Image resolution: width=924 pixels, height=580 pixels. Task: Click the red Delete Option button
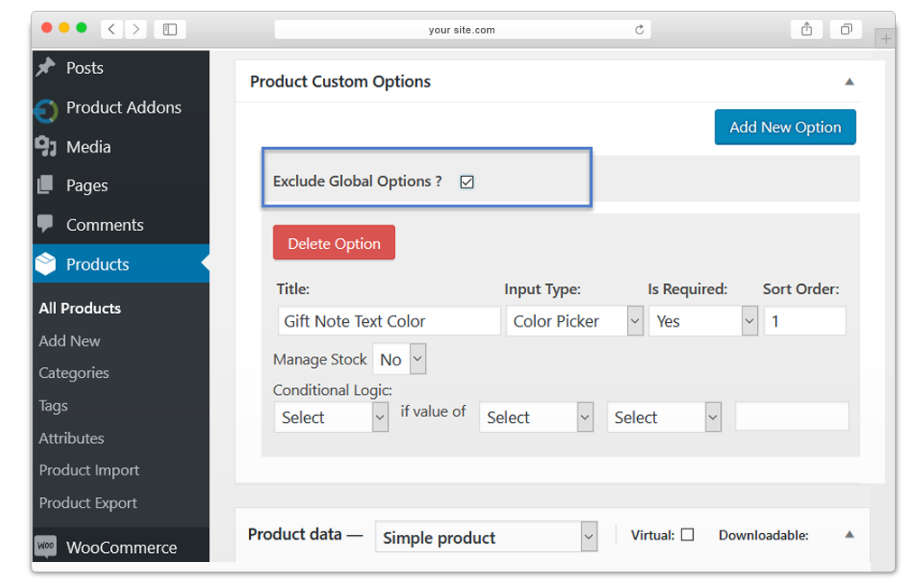(x=334, y=243)
